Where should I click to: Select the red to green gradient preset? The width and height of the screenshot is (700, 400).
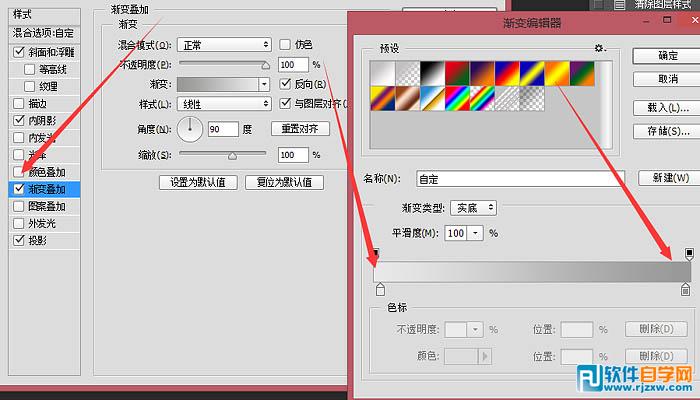tap(458, 74)
